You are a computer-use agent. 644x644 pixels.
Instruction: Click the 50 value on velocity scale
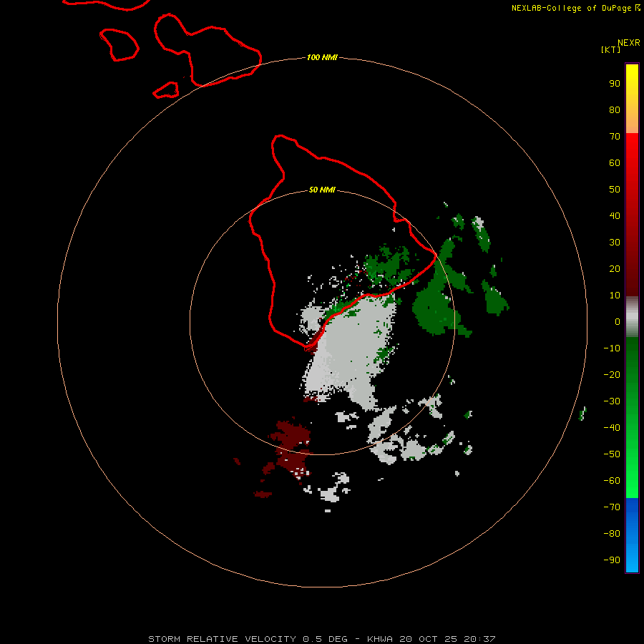615,190
